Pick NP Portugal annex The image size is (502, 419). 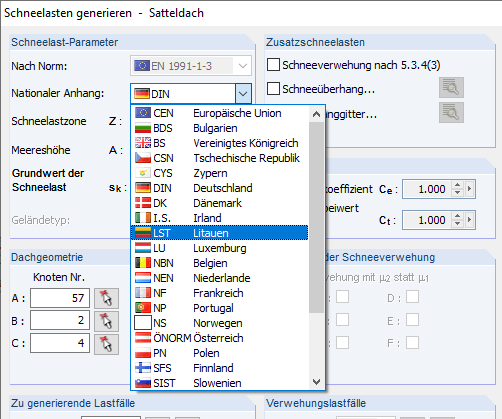click(x=220, y=308)
